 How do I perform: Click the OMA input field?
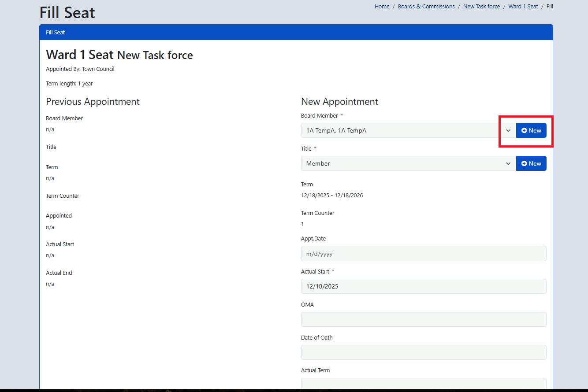pyautogui.click(x=424, y=319)
